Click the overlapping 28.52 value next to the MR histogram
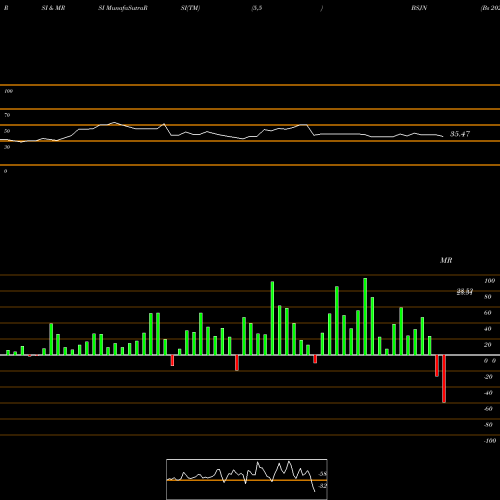Screen dimensions: 500x500 tap(465, 292)
